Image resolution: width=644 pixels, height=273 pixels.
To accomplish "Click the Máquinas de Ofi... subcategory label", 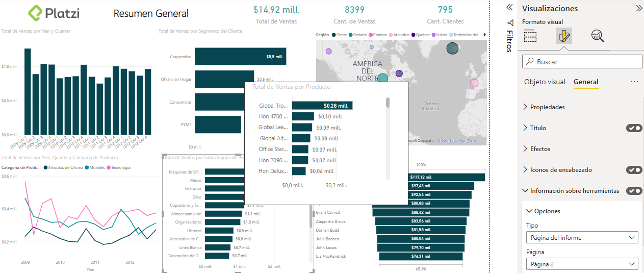I will pos(185,172).
